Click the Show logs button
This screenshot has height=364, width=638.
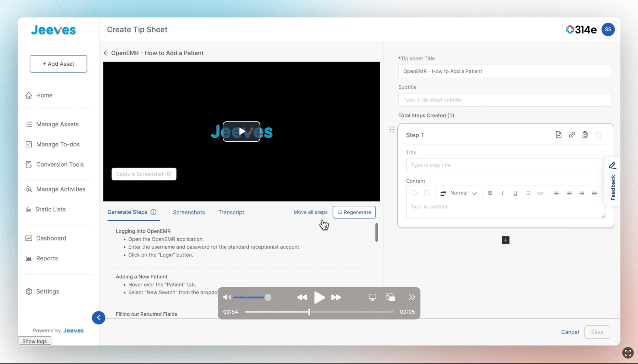(x=34, y=341)
